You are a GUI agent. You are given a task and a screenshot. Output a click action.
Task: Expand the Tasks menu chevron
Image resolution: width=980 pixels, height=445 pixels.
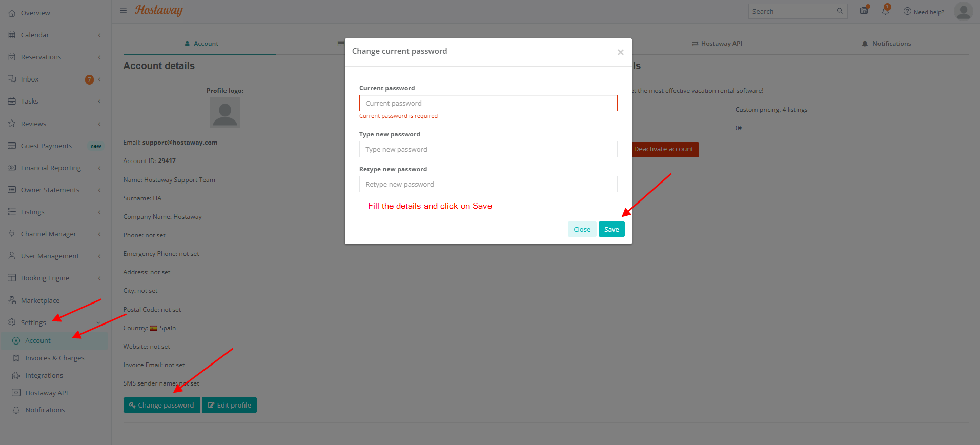tap(99, 101)
